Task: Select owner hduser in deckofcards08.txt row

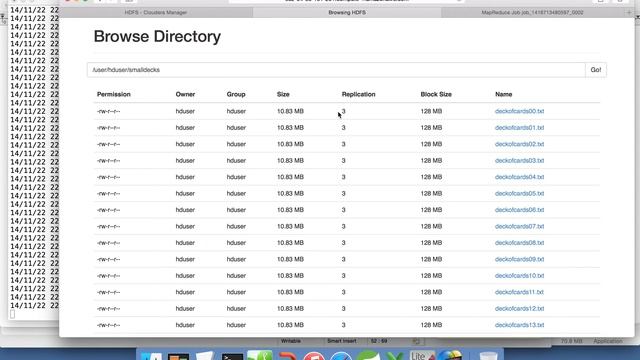Action: coord(185,243)
